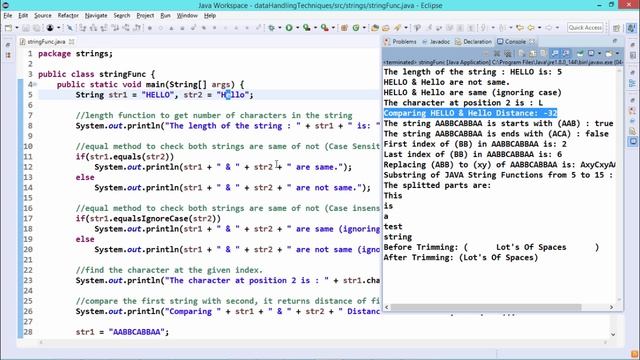The image size is (640, 360).
Task: Close the stringFunc.java editor tab
Action: [72, 42]
